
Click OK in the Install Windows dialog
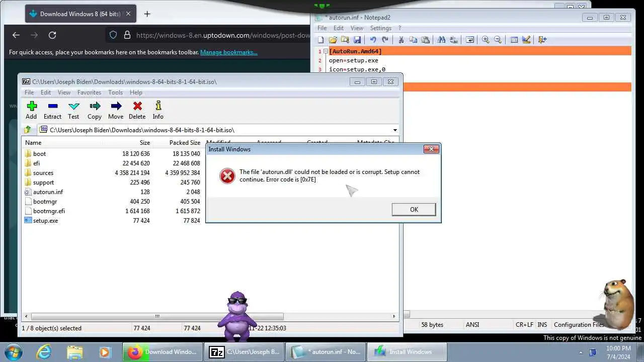click(414, 210)
